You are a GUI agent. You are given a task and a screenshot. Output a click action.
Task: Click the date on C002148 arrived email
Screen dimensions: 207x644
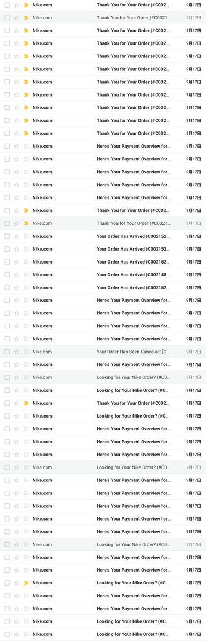(194, 275)
